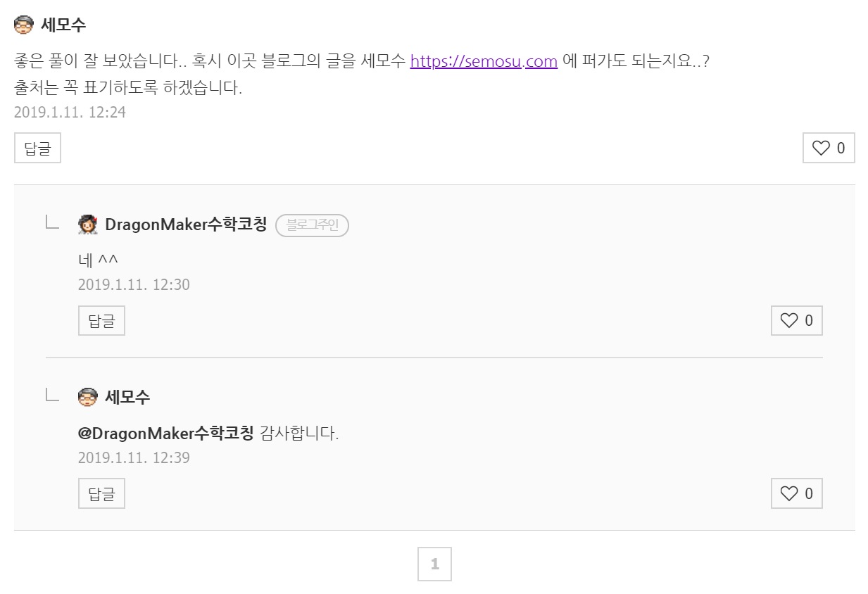Click the heart icon on the 네 ^^ reply

pyautogui.click(x=789, y=321)
